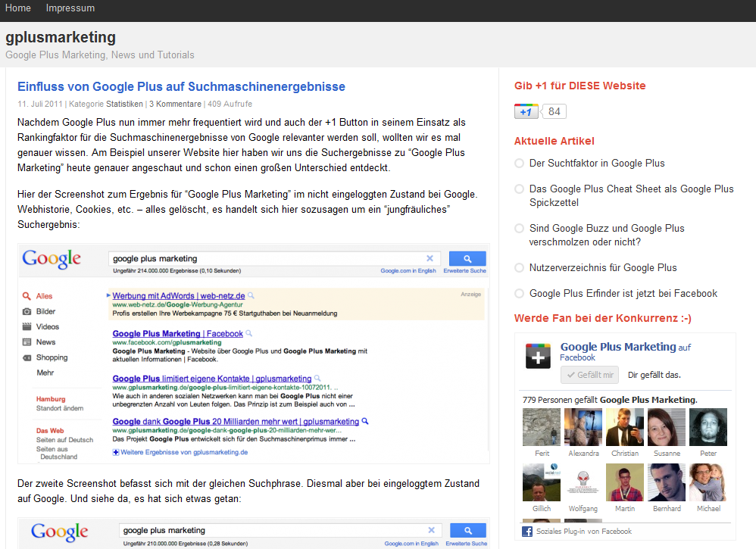Expand Mehr in search sidebar
756x549 pixels.
(x=45, y=373)
